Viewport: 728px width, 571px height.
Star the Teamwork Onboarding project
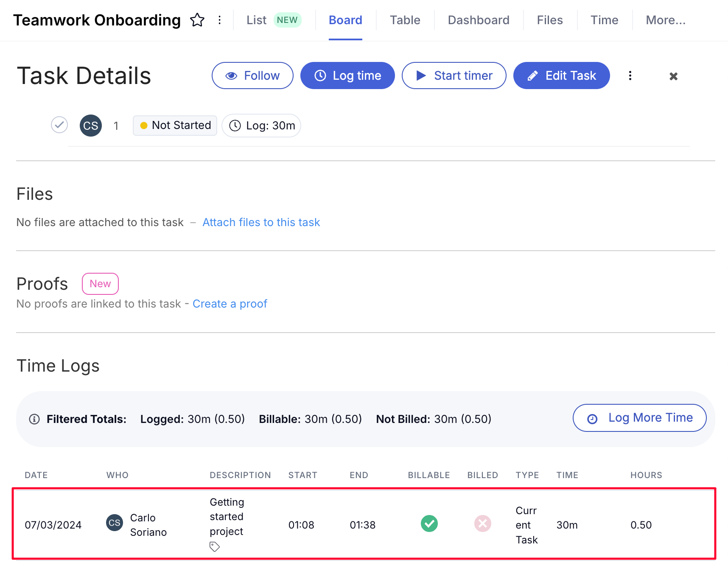point(197,20)
